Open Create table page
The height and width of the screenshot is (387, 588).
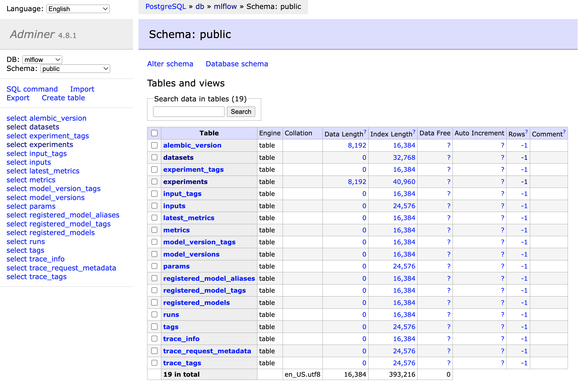[x=63, y=98]
